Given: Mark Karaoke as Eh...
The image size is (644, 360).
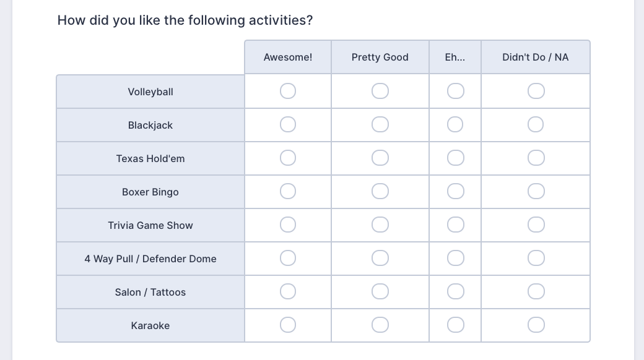Looking at the screenshot, I should point(455,325).
